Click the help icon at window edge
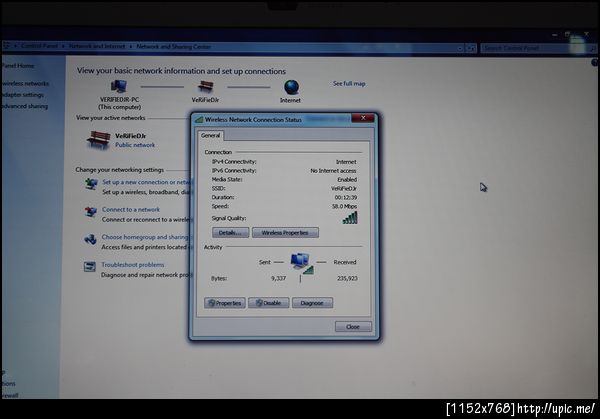This screenshot has width=600, height=419. pyautogui.click(x=595, y=62)
